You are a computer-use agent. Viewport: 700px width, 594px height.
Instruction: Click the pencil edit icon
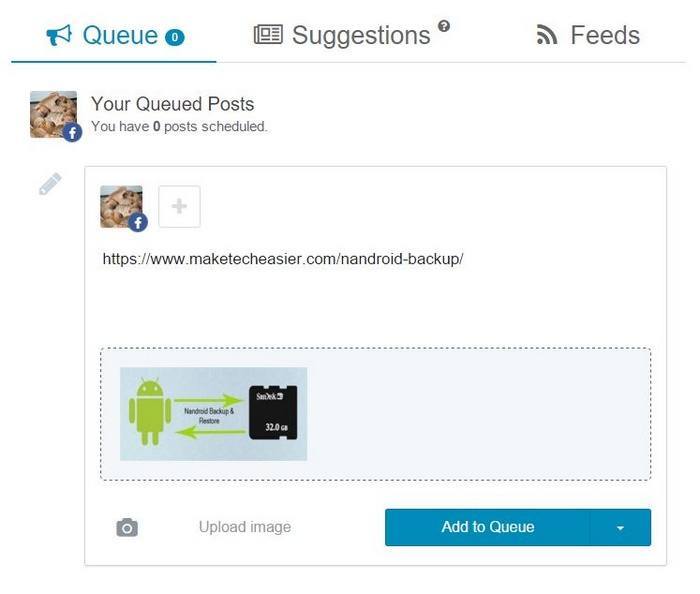tap(50, 185)
